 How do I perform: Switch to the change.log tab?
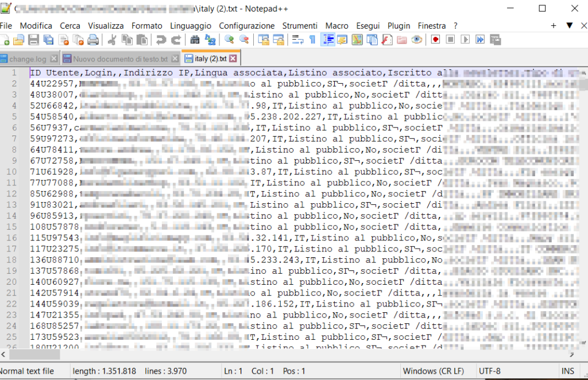[26, 59]
